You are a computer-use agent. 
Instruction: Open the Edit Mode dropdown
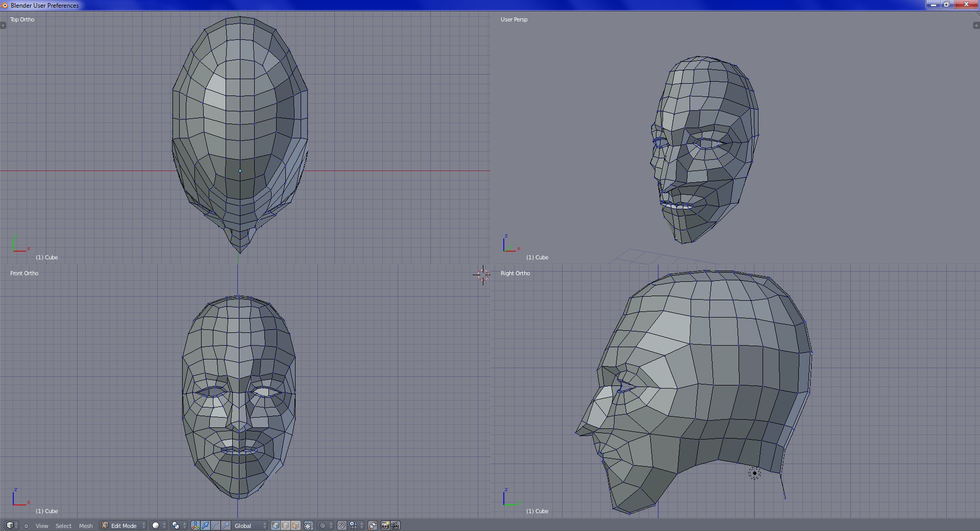click(124, 526)
